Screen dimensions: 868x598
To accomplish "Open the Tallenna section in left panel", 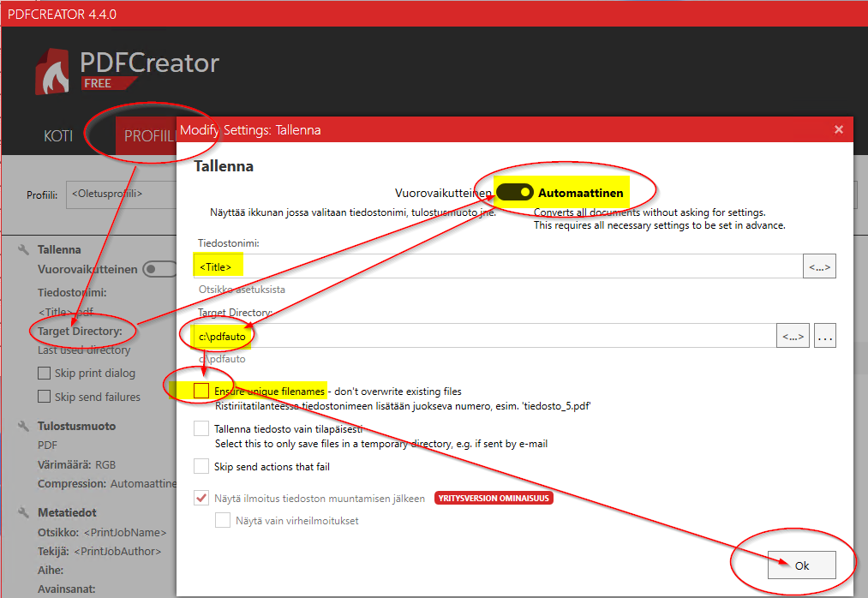I will 59,249.
